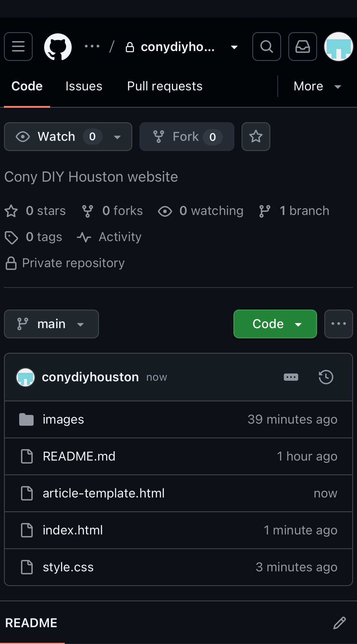357x644 pixels.
Task: Open the commit history clock icon
Action: [x=326, y=377]
